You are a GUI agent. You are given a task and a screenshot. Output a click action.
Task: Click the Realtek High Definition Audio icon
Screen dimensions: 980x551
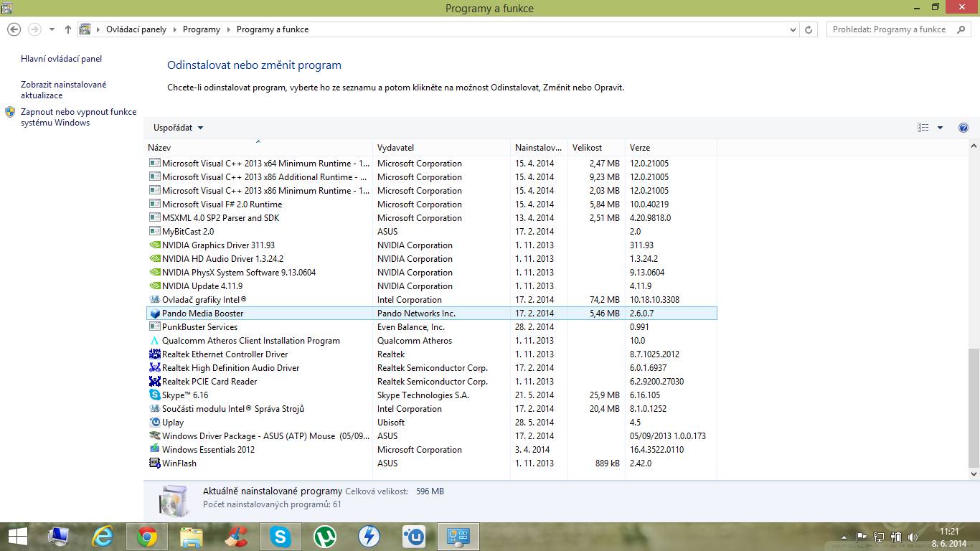[x=155, y=368]
